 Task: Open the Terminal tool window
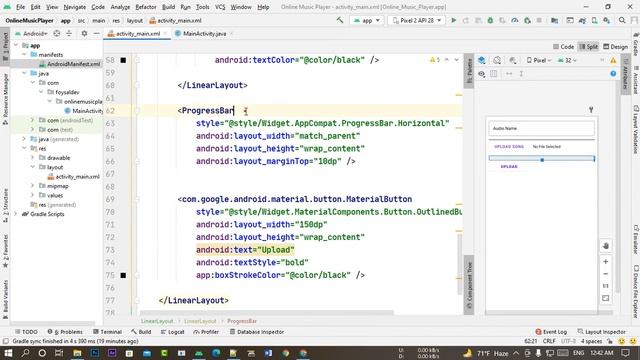[107, 332]
